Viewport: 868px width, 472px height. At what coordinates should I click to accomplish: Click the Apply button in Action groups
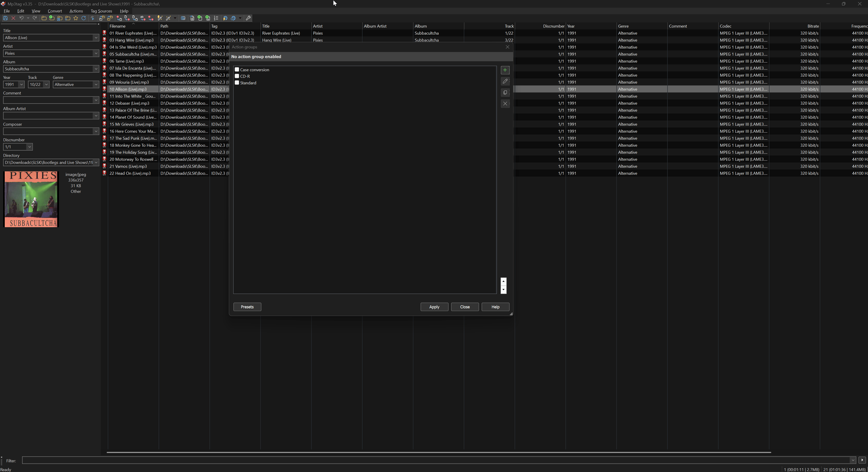tap(434, 307)
